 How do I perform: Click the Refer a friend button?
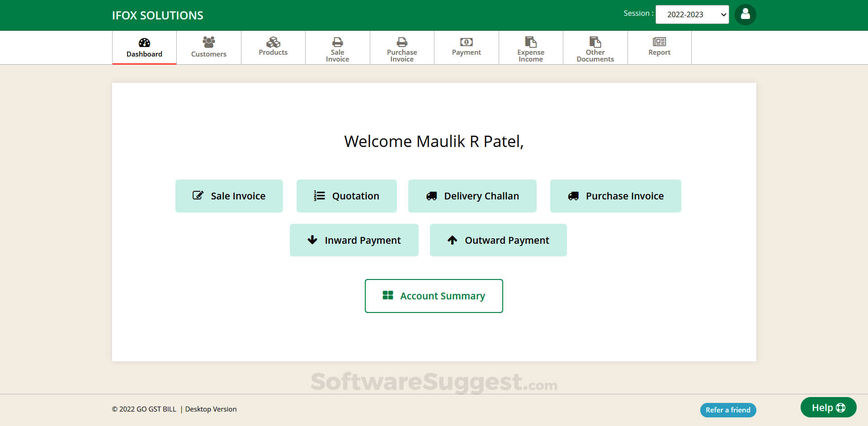tap(728, 410)
